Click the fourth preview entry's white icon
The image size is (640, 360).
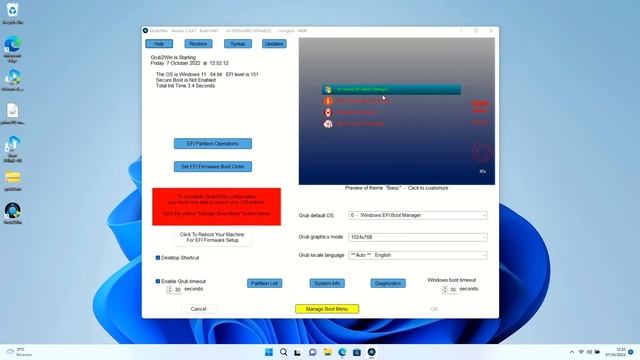pos(328,124)
